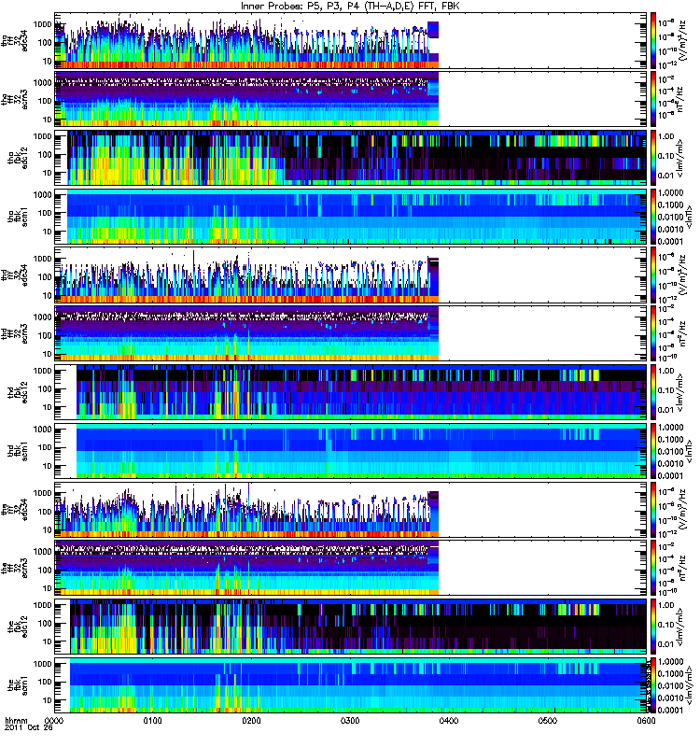The image size is (700, 747).
Task: Click the '0200' time axis label
Action: coord(251,721)
